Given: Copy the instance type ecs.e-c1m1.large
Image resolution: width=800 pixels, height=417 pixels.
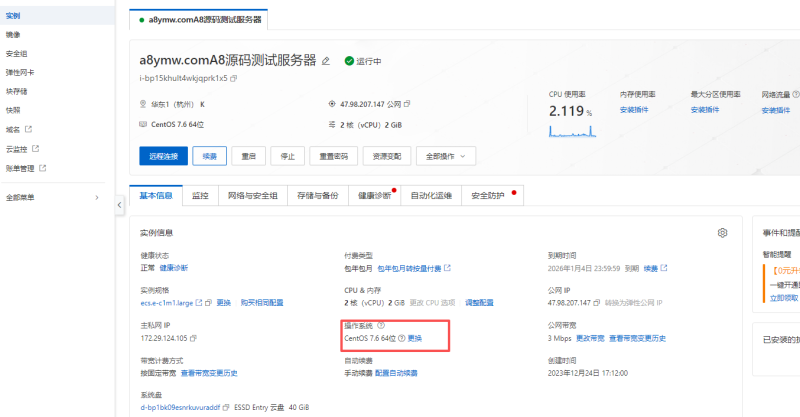Looking at the screenshot, I should 208,303.
